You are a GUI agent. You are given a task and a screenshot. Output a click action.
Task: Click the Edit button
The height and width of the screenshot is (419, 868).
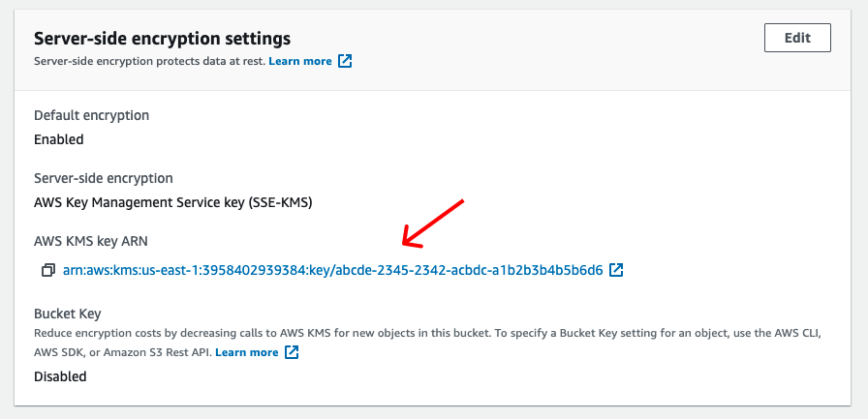tap(797, 38)
